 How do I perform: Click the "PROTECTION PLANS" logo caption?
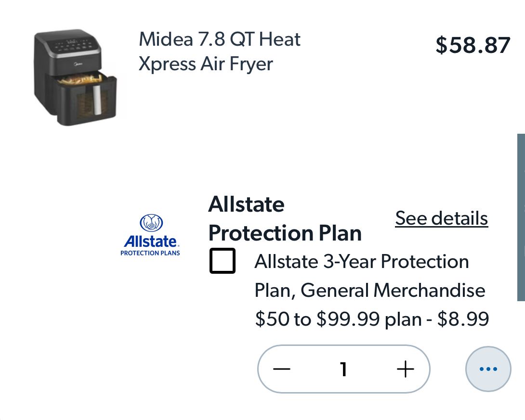coord(150,253)
